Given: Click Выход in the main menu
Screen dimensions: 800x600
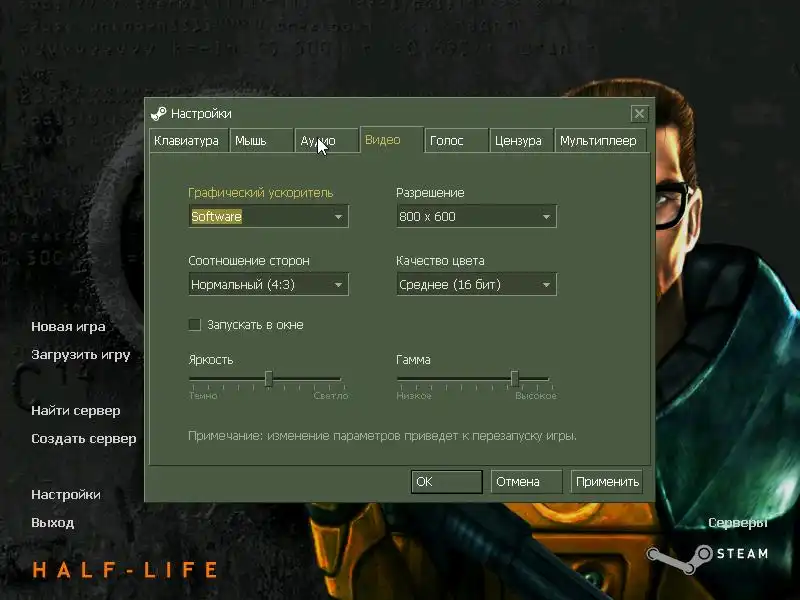Looking at the screenshot, I should [53, 522].
